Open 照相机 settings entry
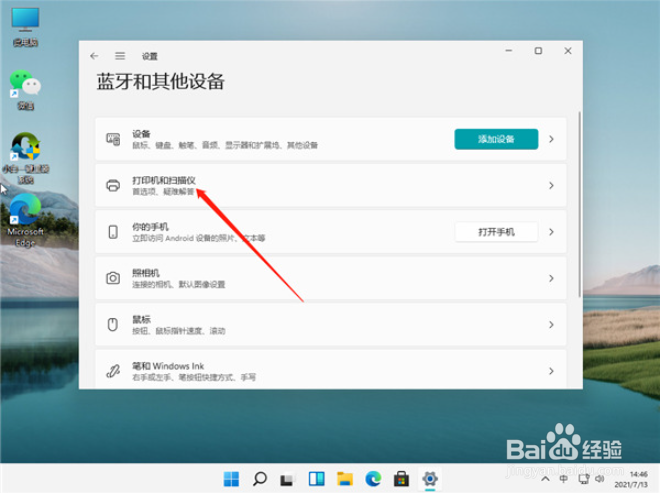This screenshot has height=493, width=660. pyautogui.click(x=330, y=278)
